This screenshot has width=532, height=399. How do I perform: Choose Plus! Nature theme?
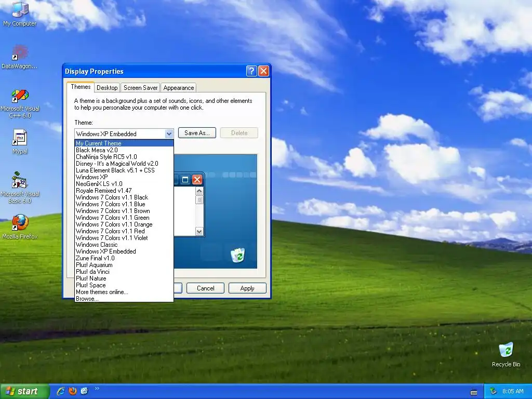[x=124, y=278]
